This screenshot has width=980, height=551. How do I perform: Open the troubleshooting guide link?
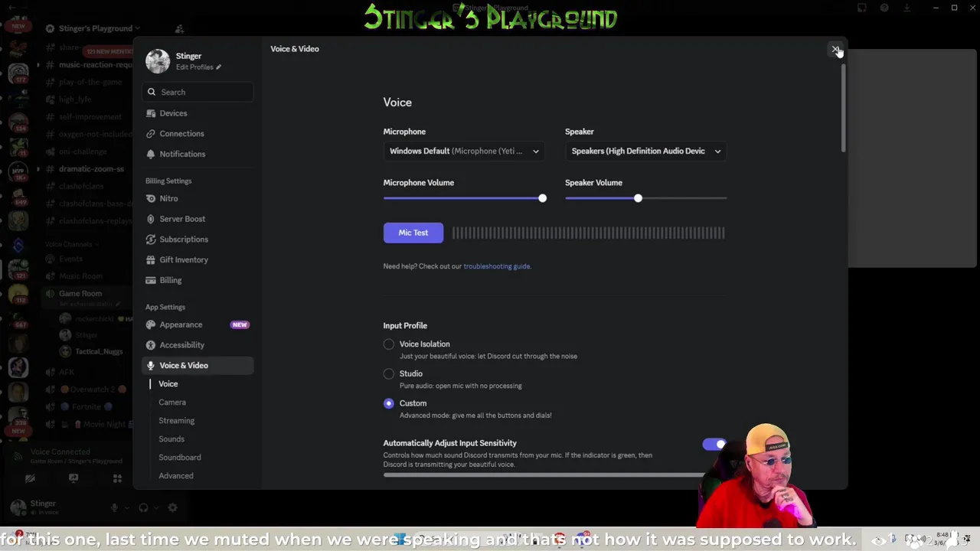pyautogui.click(x=497, y=266)
